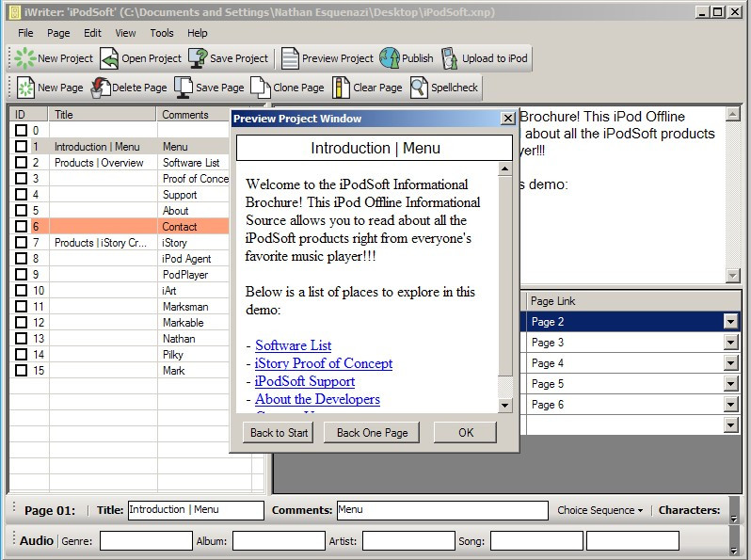The height and width of the screenshot is (560, 751).
Task: Tick the checkbox for page 15
Action: coord(21,370)
